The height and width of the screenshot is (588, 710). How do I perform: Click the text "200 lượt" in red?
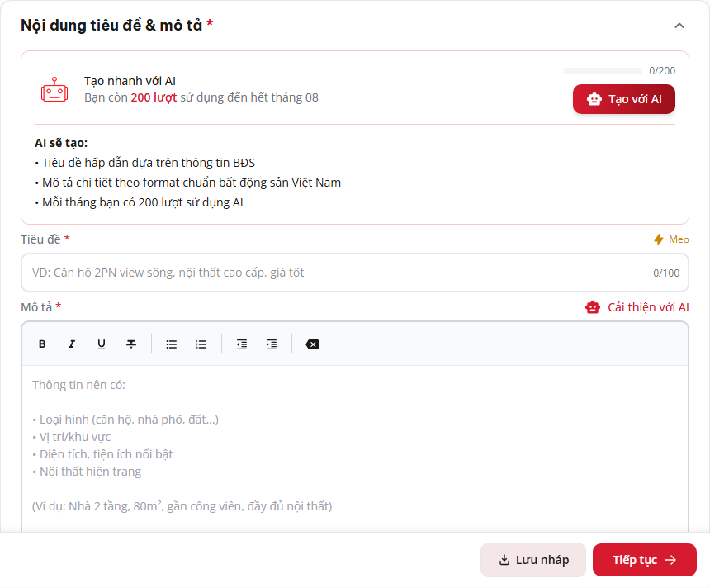(x=154, y=97)
